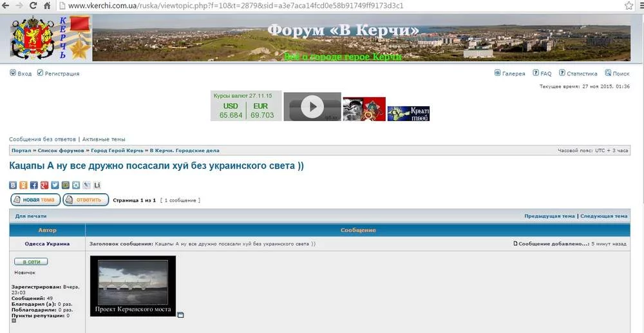Share topic via VKontakte icon
Screen dimensions: 644x333
(13, 186)
